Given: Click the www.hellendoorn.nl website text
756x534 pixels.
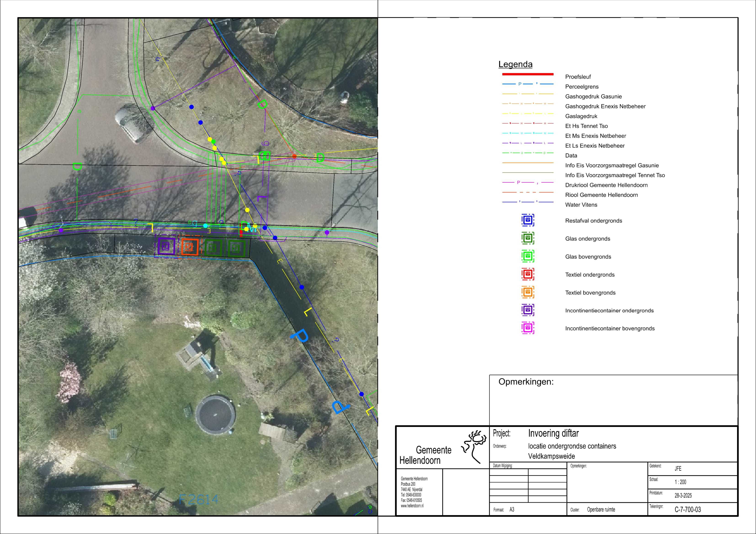Looking at the screenshot, I should click(x=412, y=506).
